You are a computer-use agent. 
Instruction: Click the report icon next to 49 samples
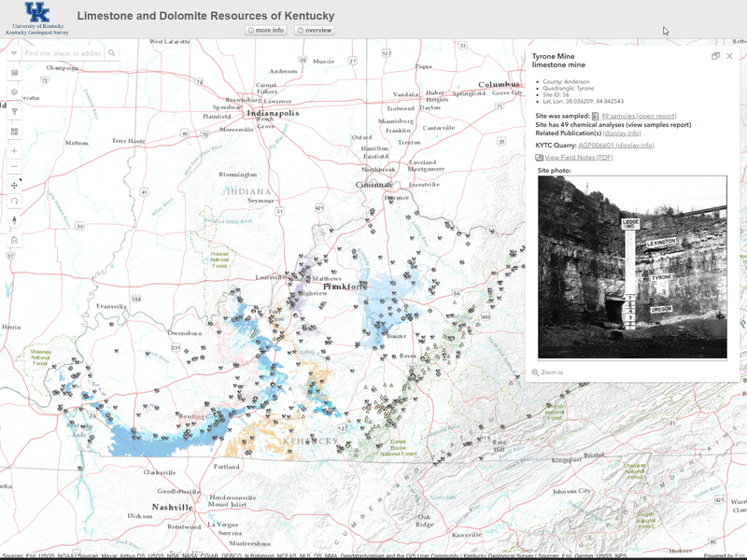596,116
